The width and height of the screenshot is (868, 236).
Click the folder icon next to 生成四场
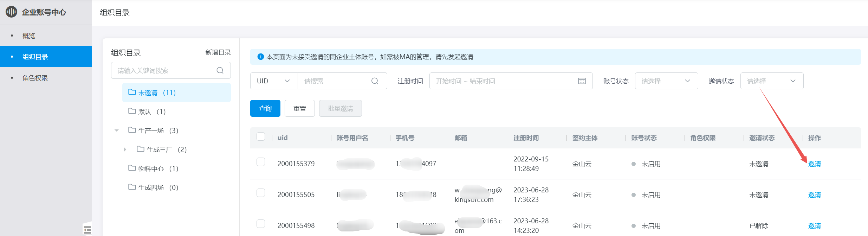point(132,187)
